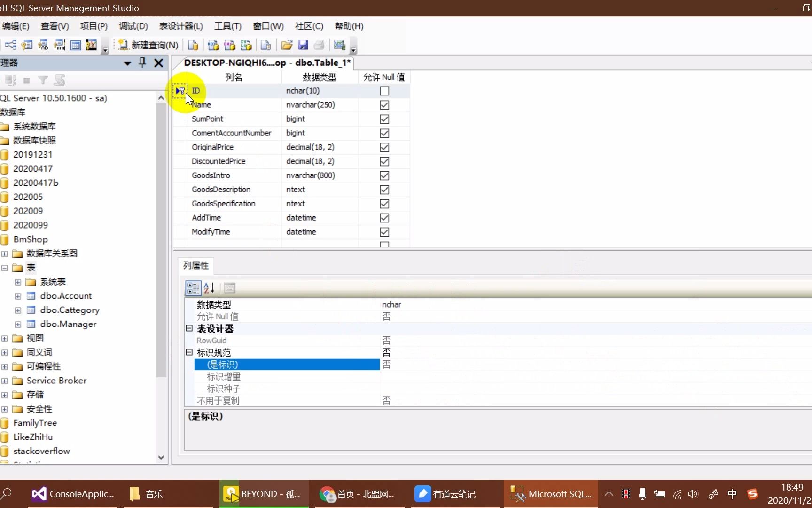This screenshot has width=812, height=508.
Task: Open the Chrome taskbar item
Action: [359, 494]
